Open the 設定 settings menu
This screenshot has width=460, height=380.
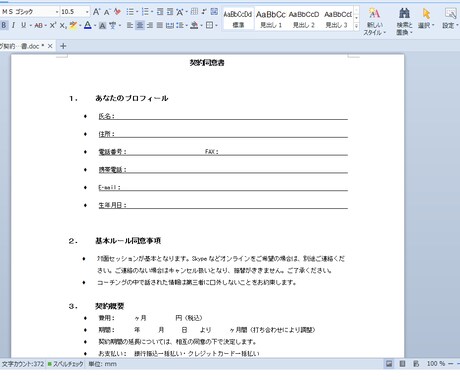pyautogui.click(x=451, y=19)
